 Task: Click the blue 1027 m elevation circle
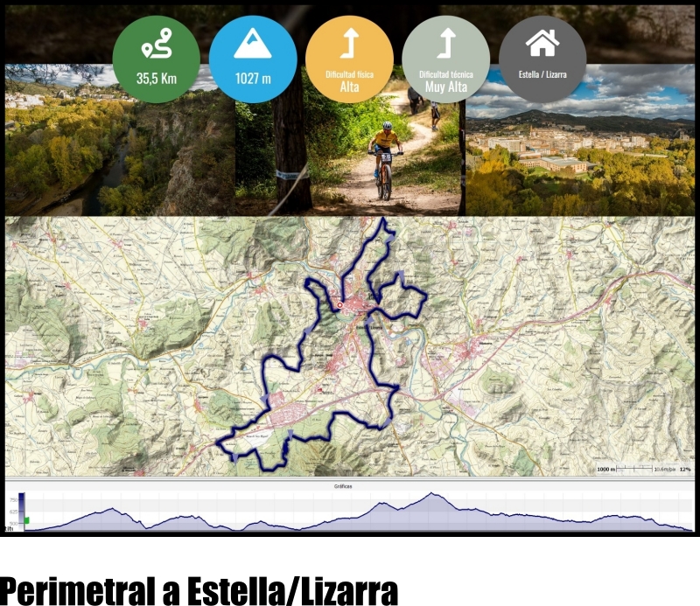point(253,59)
